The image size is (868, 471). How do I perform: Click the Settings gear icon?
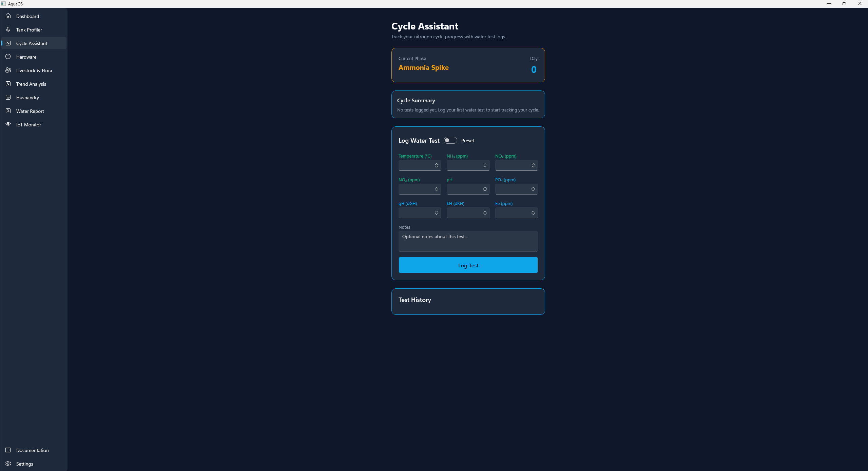[x=8, y=464]
